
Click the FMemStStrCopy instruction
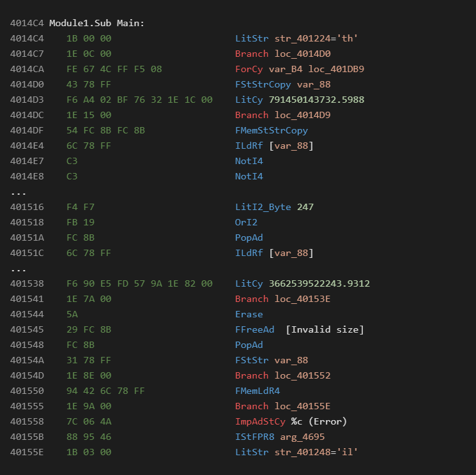pyautogui.click(x=272, y=130)
